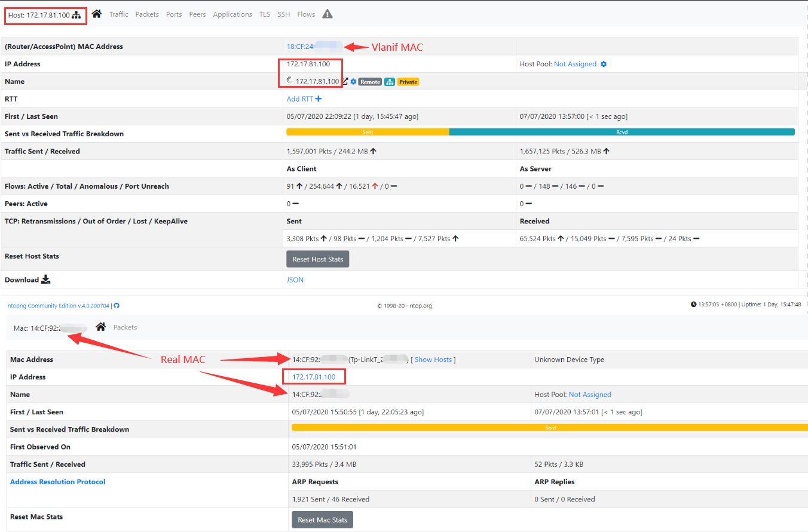The height and width of the screenshot is (532, 808).
Task: Select the SSH tab
Action: (283, 14)
